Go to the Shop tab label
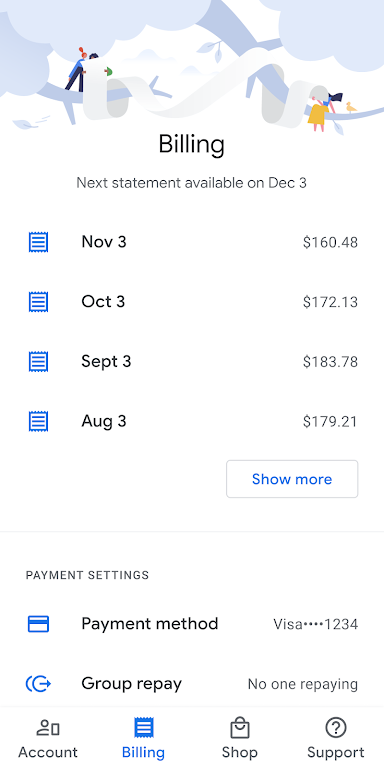 [240, 752]
